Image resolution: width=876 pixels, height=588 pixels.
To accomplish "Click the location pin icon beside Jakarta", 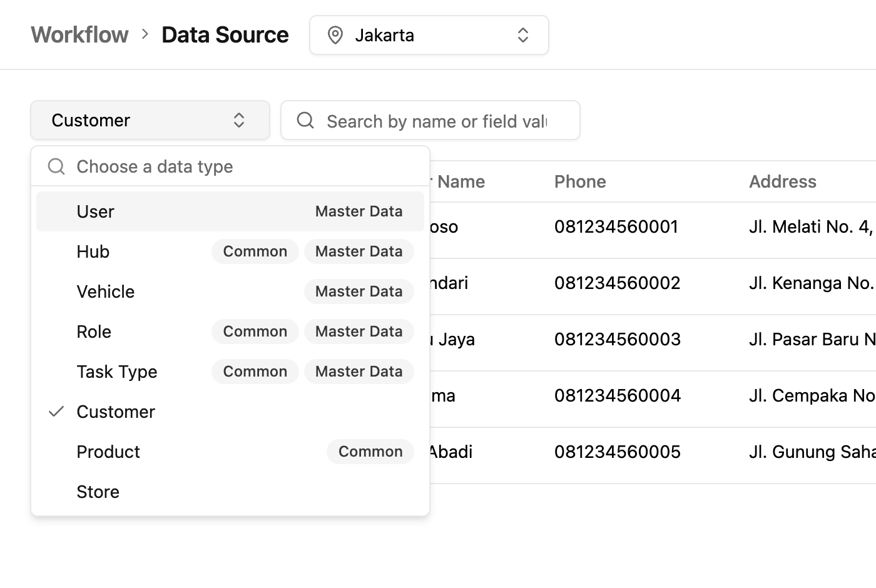I will [335, 36].
